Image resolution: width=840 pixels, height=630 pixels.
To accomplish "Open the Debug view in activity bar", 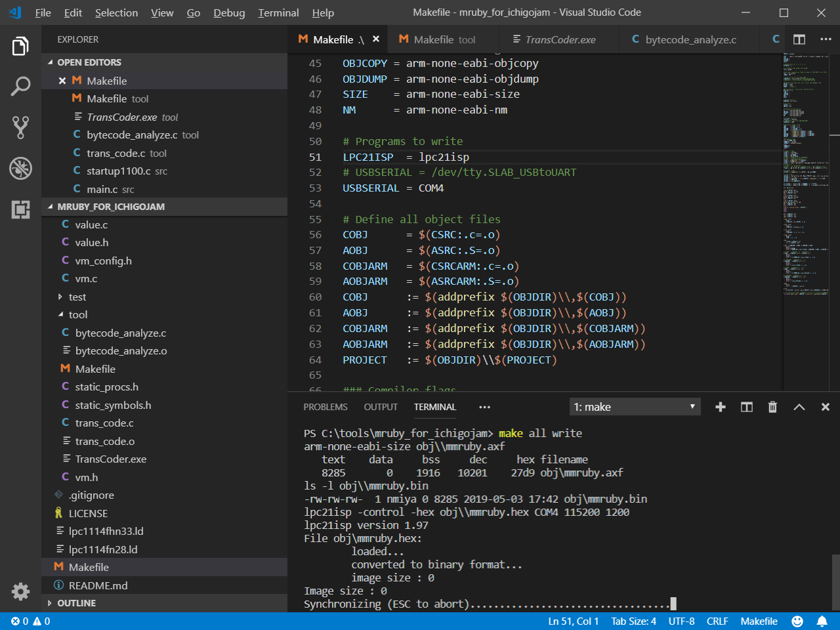I will (x=20, y=169).
